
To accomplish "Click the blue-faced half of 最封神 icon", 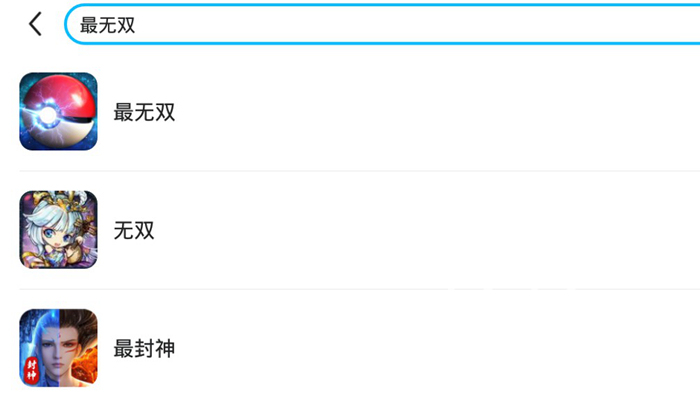I will tap(40, 340).
